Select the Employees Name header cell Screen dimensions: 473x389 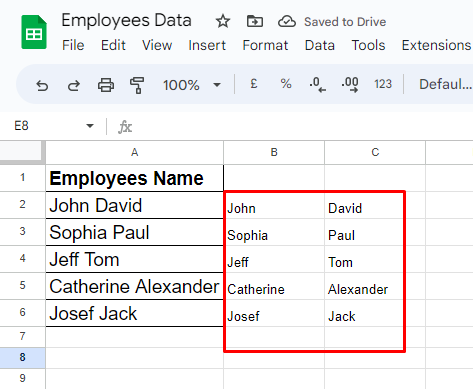click(134, 178)
